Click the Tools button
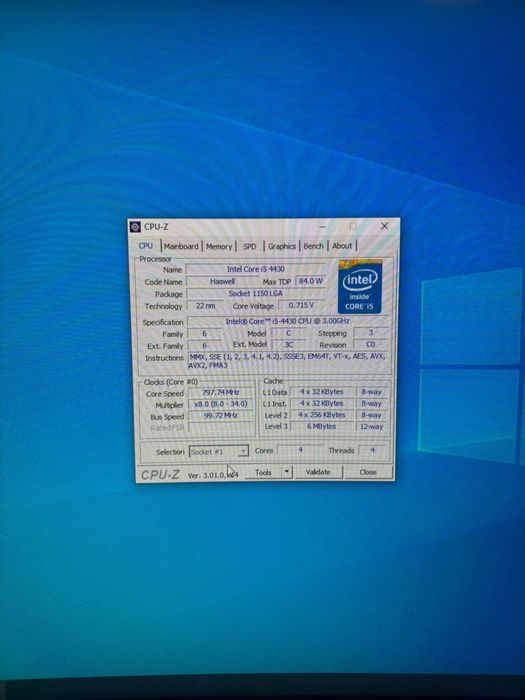This screenshot has width=525, height=700. pyautogui.click(x=263, y=472)
